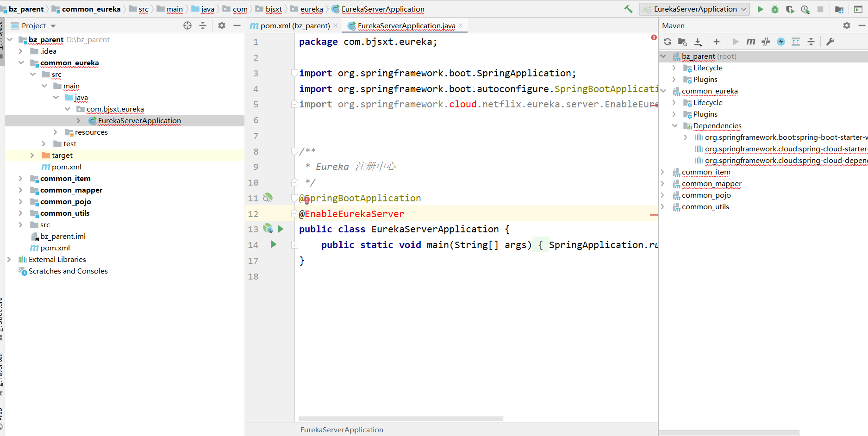
Task: Click the red error indicator in editor
Action: pyautogui.click(x=654, y=37)
